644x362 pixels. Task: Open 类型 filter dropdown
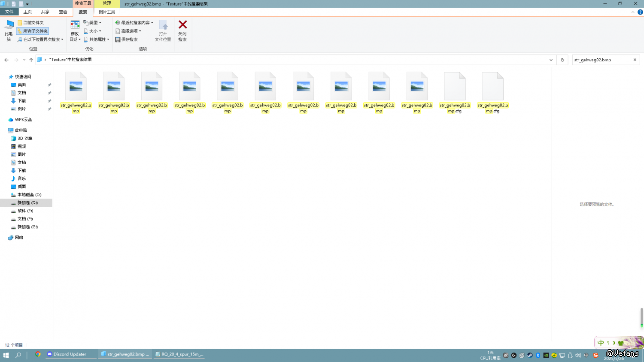point(92,23)
